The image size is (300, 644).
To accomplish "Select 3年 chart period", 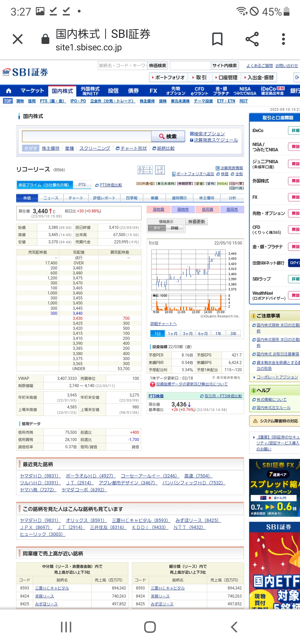I will [233, 333].
